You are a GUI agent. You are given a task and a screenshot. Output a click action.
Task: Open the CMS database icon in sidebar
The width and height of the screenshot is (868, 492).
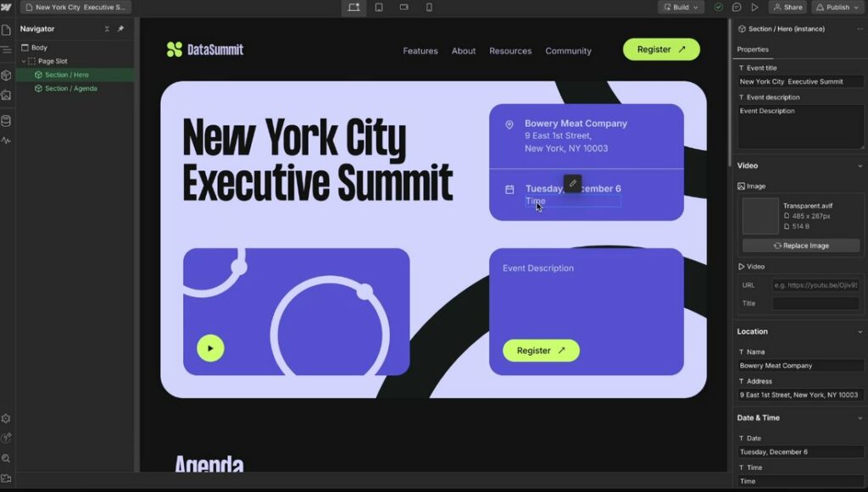pos(6,120)
